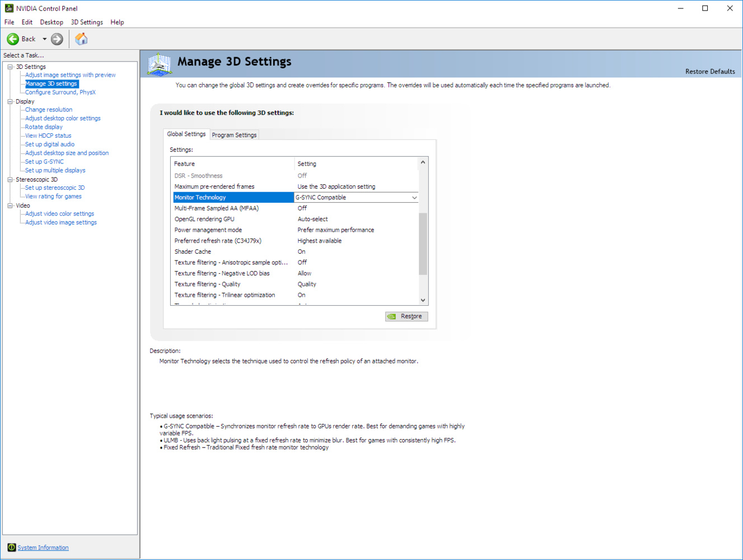Open the Monitor Technology G-SYNC Compatible dropdown
The width and height of the screenshot is (743, 560).
point(414,198)
